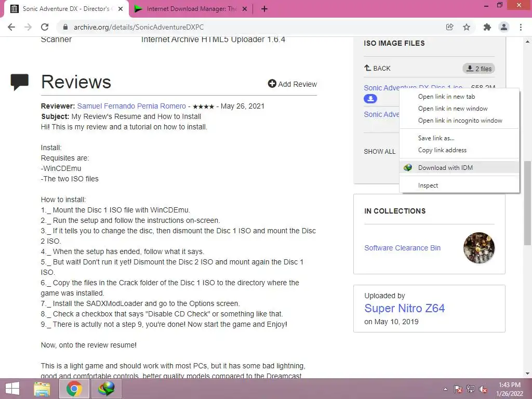532x399 pixels.
Task: Open Internet Download Manager from taskbar
Action: tap(106, 389)
